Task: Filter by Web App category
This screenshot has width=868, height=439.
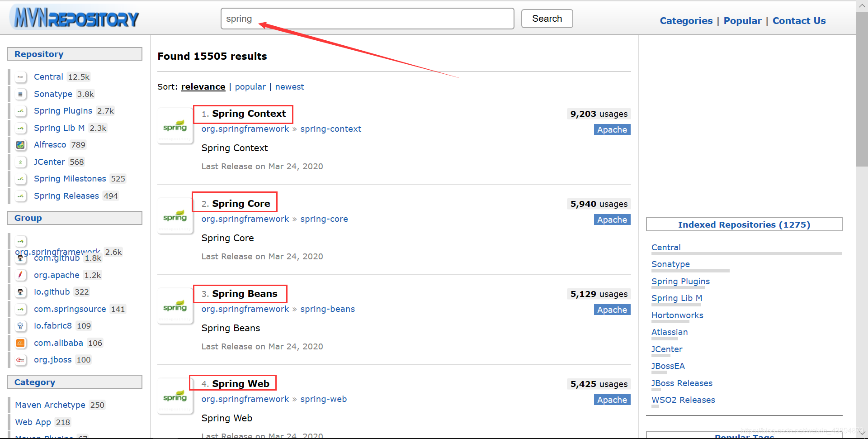Action: click(33, 422)
